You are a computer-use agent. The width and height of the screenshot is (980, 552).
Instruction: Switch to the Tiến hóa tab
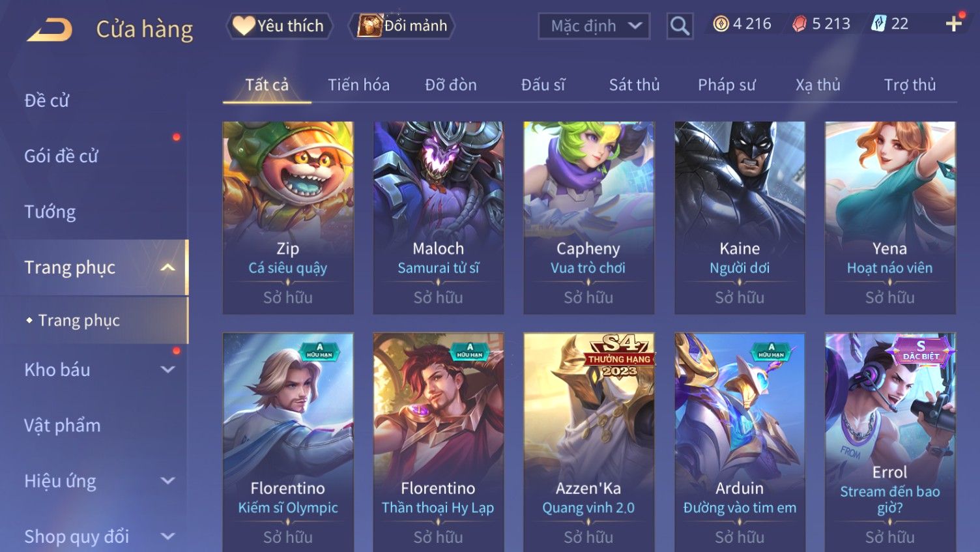click(x=358, y=85)
